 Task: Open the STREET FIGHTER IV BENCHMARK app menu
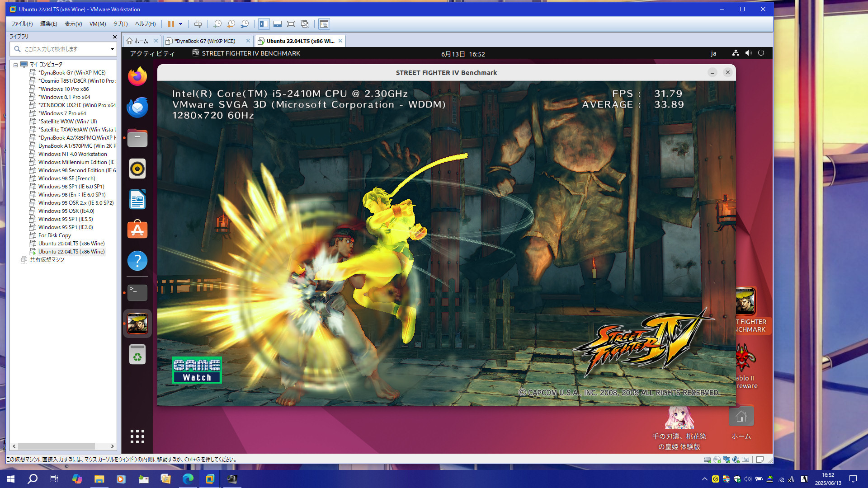246,53
